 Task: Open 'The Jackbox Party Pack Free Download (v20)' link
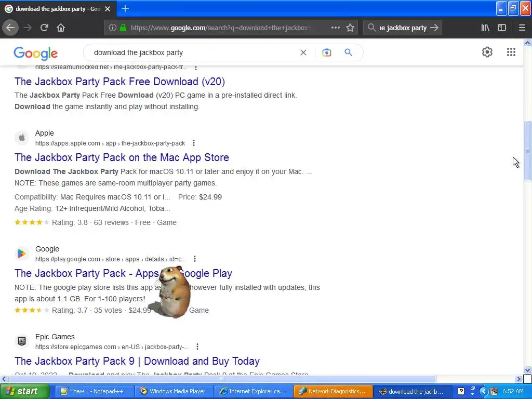120,82
